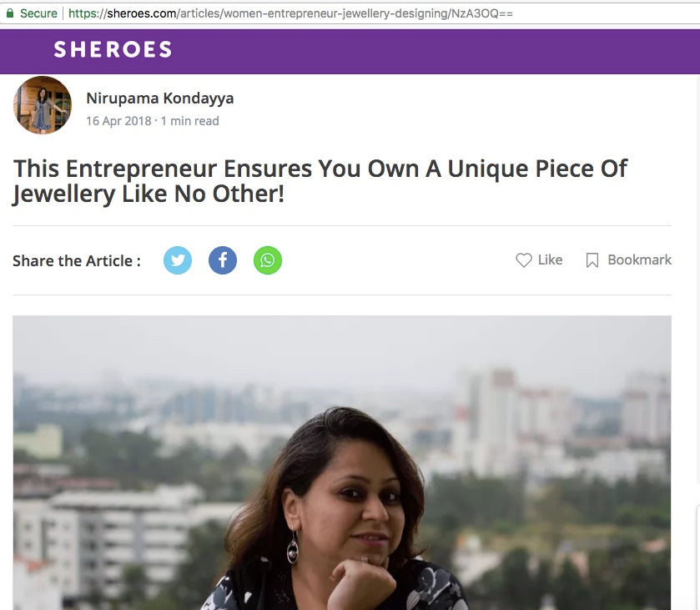Image resolution: width=700 pixels, height=610 pixels.
Task: Click the Share the Article label
Action: click(x=77, y=261)
